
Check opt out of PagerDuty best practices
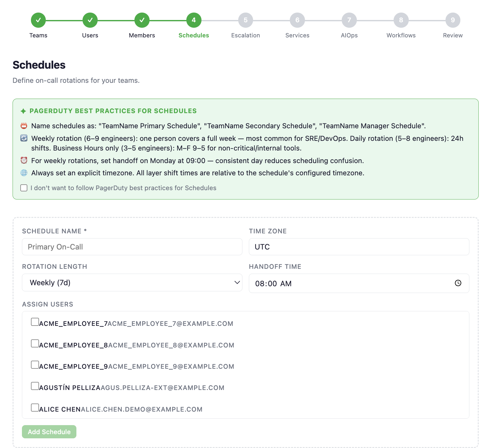24,188
